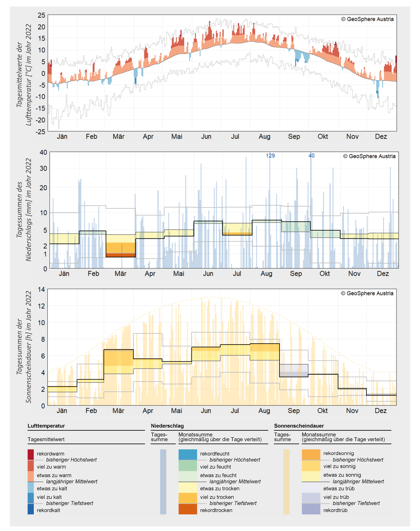Click the Mär label under the precipitation chart

pyautogui.click(x=120, y=273)
